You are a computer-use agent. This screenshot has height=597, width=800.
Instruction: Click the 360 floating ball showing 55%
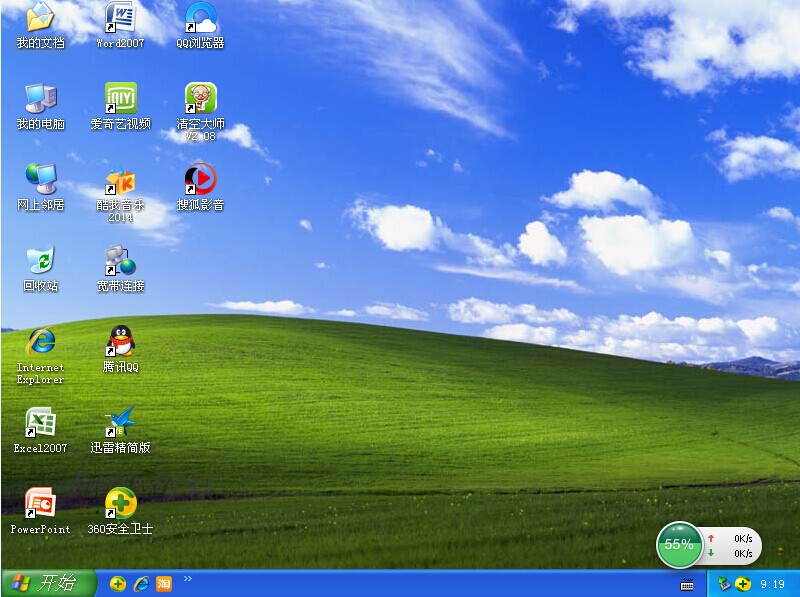(679, 544)
